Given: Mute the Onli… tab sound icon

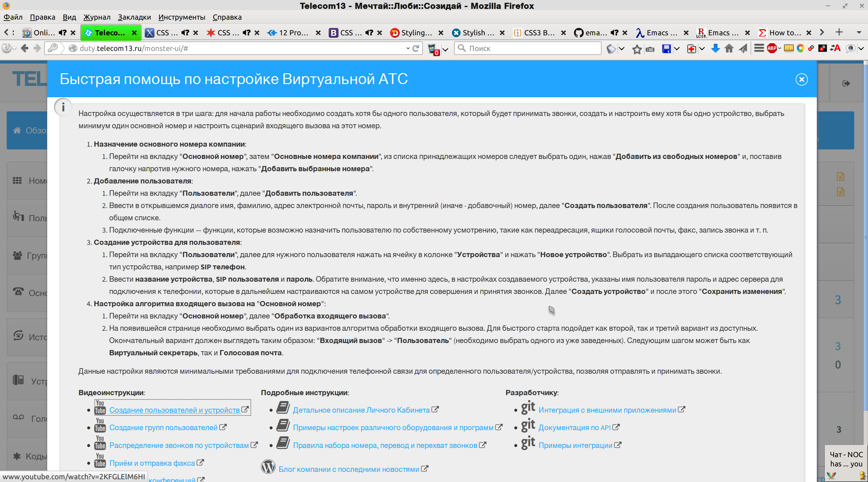Looking at the screenshot, I should 63,33.
